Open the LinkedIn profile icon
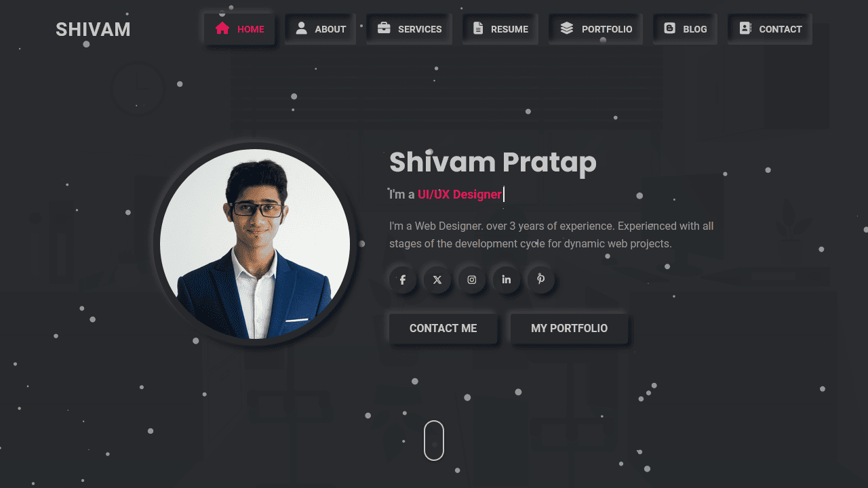This screenshot has height=488, width=868. pos(507,279)
